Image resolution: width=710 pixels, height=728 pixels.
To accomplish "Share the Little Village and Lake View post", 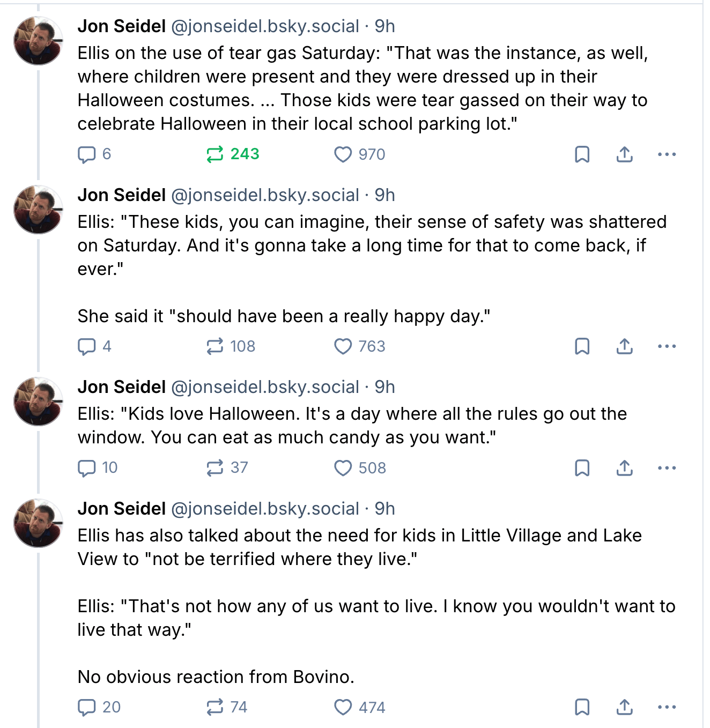I will (x=624, y=707).
